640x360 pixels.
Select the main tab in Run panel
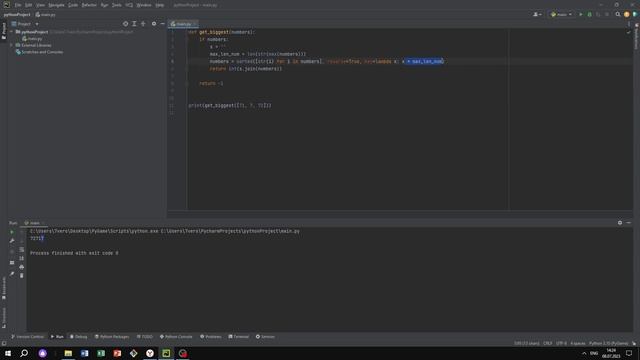pyautogui.click(x=34, y=223)
